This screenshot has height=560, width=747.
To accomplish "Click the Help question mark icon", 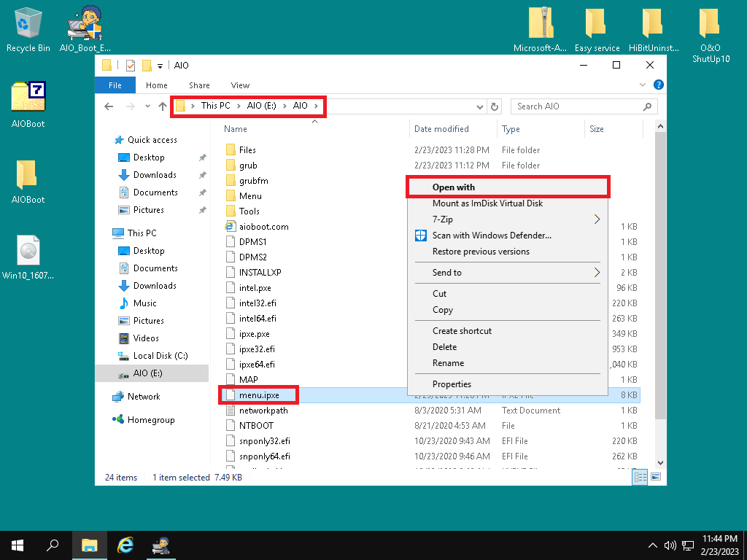I will 659,85.
